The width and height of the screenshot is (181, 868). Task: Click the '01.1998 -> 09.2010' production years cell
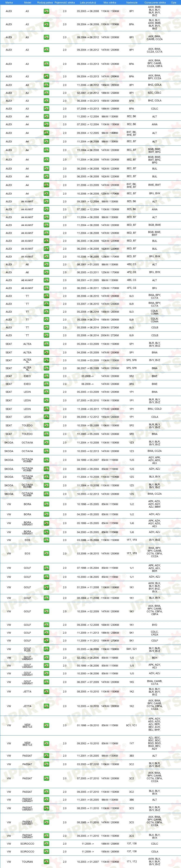pos(88,725)
